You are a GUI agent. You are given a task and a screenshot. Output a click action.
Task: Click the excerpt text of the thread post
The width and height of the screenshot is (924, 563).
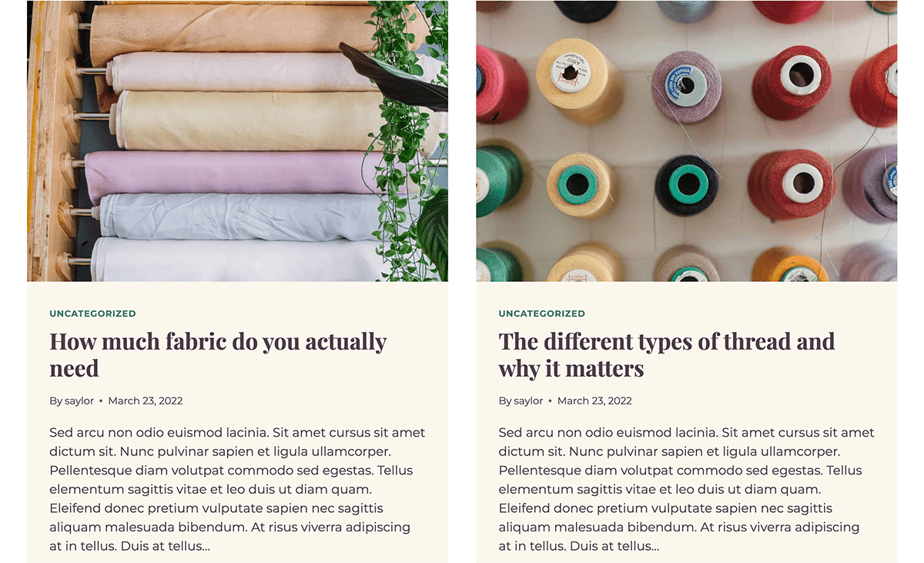click(687, 489)
